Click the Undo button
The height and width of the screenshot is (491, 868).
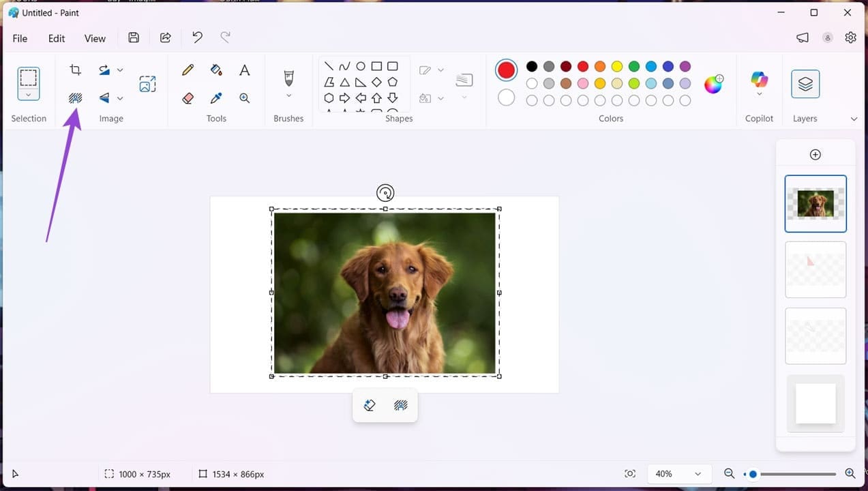(x=197, y=38)
